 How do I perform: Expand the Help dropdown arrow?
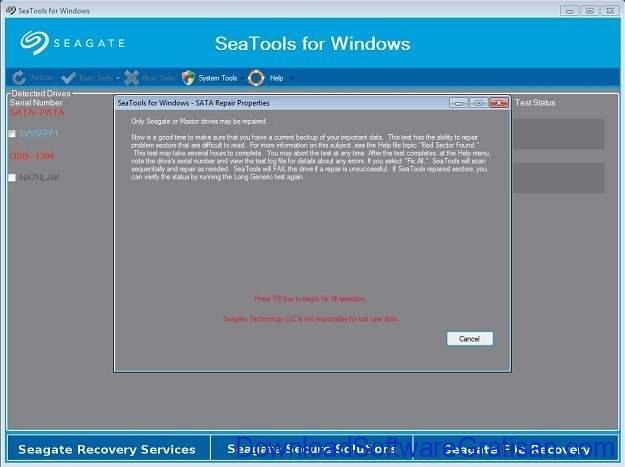tap(291, 78)
